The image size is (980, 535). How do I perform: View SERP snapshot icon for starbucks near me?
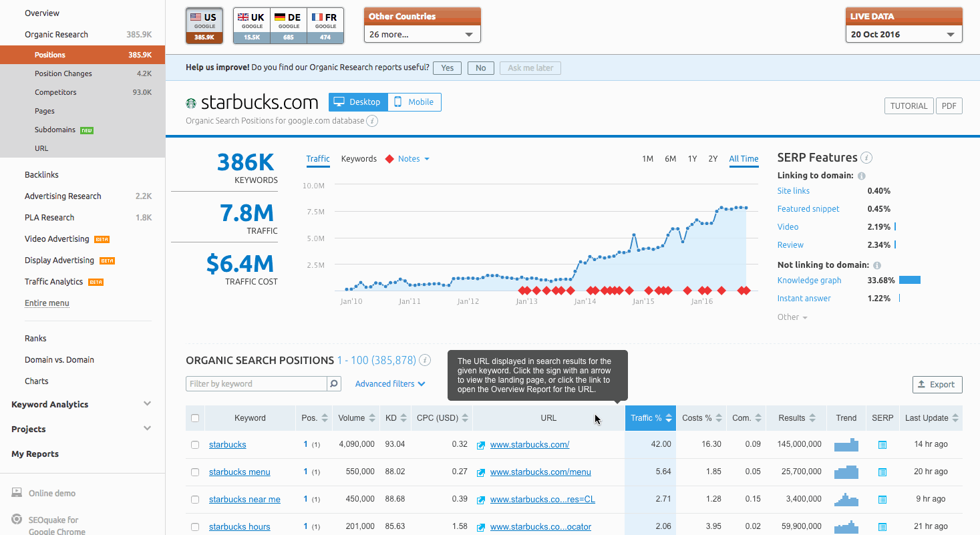pos(882,500)
